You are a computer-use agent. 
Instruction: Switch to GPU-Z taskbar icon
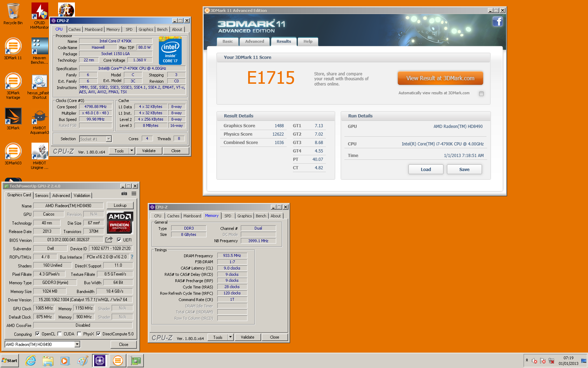click(135, 360)
